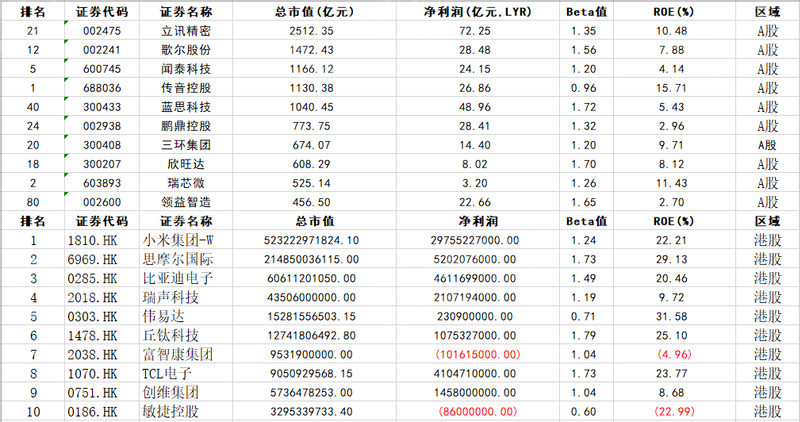The width and height of the screenshot is (800, 422).
Task: Select the 传音控股 cell
Action: pyautogui.click(x=186, y=88)
